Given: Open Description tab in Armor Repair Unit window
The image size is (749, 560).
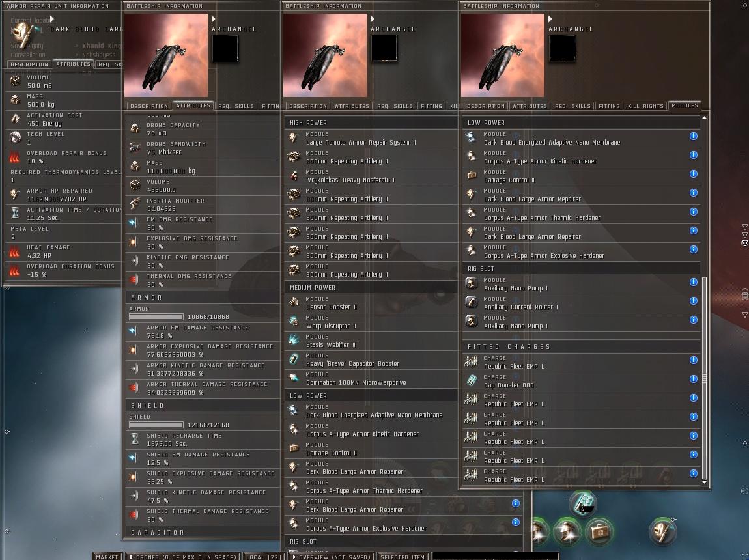Looking at the screenshot, I should [29, 64].
